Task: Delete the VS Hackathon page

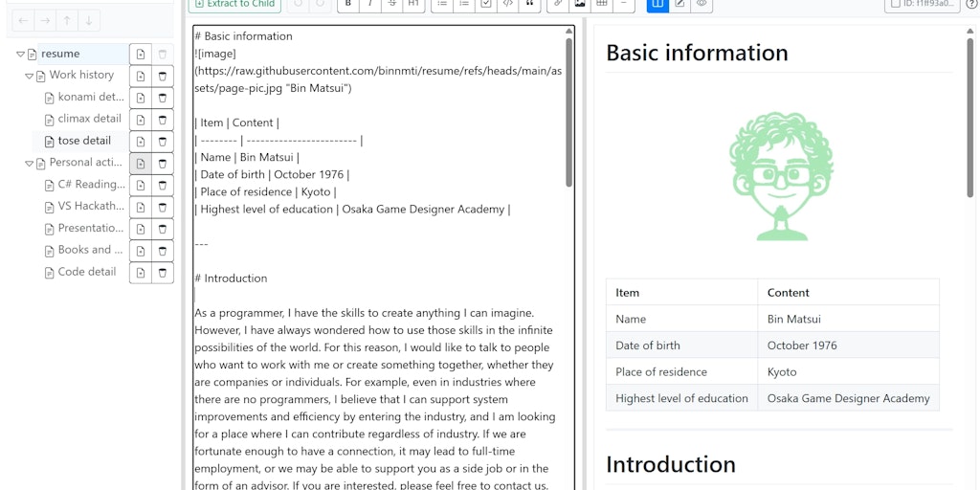Action: tap(163, 208)
